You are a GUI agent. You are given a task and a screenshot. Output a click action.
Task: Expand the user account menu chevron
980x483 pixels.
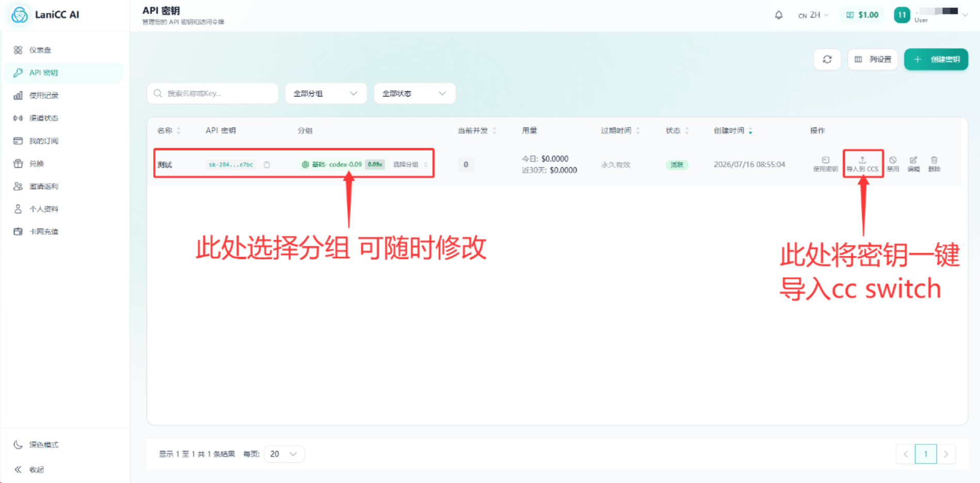[965, 15]
